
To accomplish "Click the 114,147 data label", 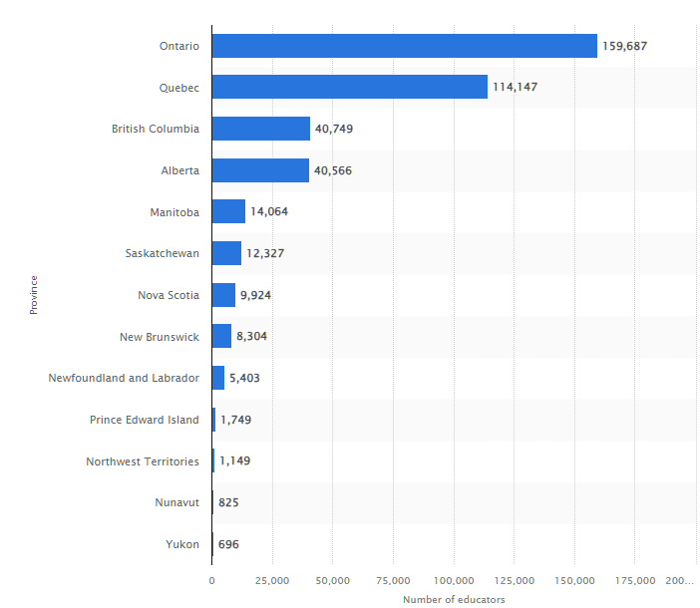I will (515, 88).
